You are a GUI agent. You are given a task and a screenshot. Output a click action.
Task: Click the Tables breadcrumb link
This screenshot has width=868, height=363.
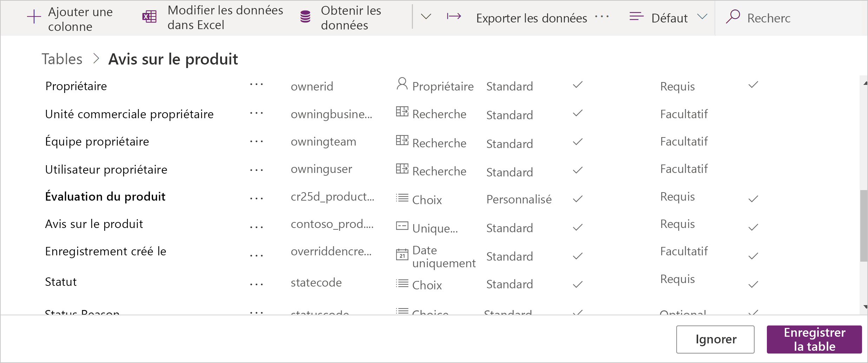[x=62, y=59]
